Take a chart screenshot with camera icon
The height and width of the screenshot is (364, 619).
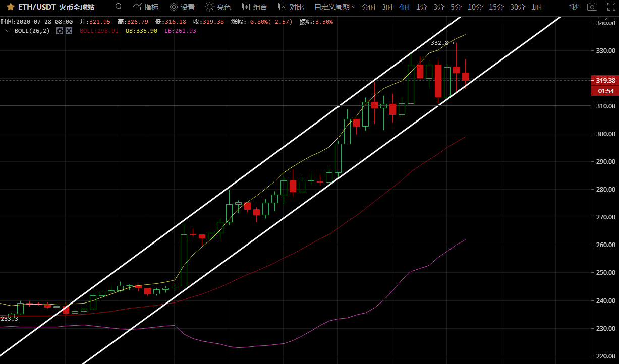[592, 7]
